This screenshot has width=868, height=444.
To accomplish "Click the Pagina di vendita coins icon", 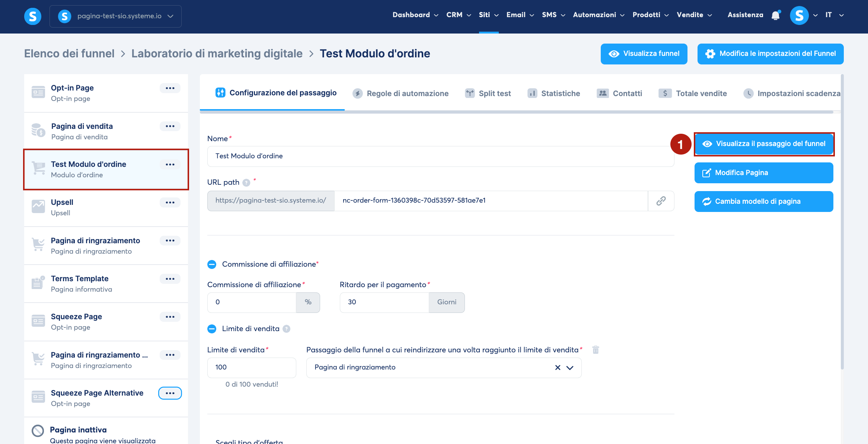I will click(x=38, y=130).
